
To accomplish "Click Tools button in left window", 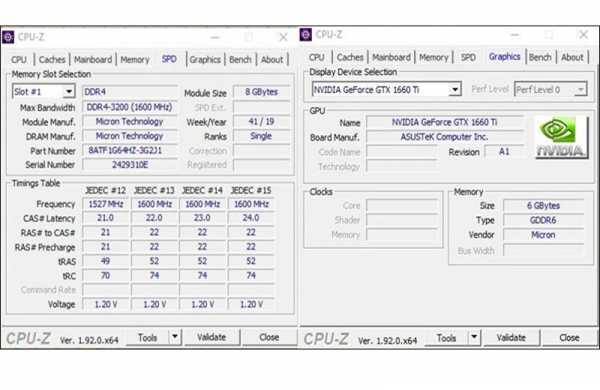I will point(148,338).
